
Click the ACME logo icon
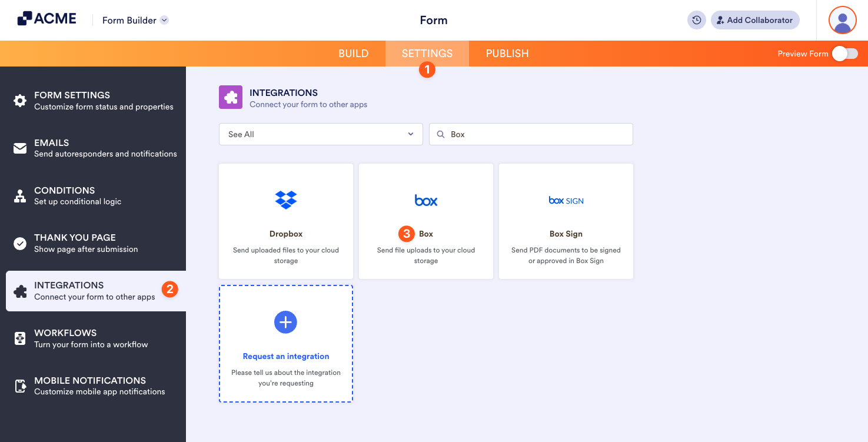(24, 18)
